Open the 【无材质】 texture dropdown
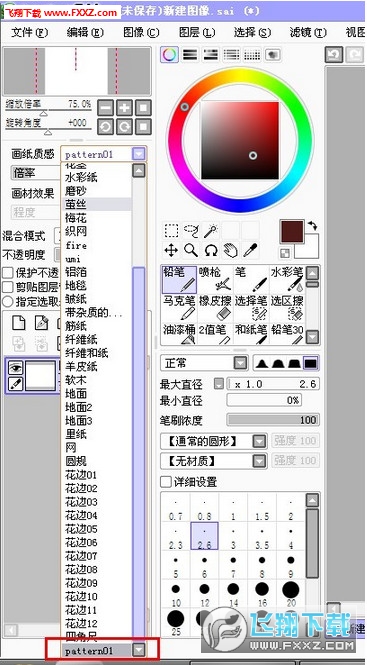 click(213, 461)
